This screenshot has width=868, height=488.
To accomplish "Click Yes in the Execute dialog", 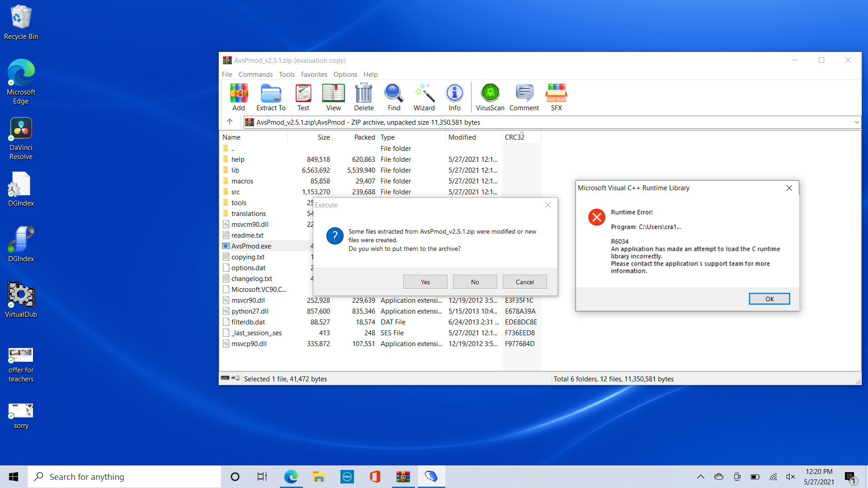I will click(x=425, y=282).
